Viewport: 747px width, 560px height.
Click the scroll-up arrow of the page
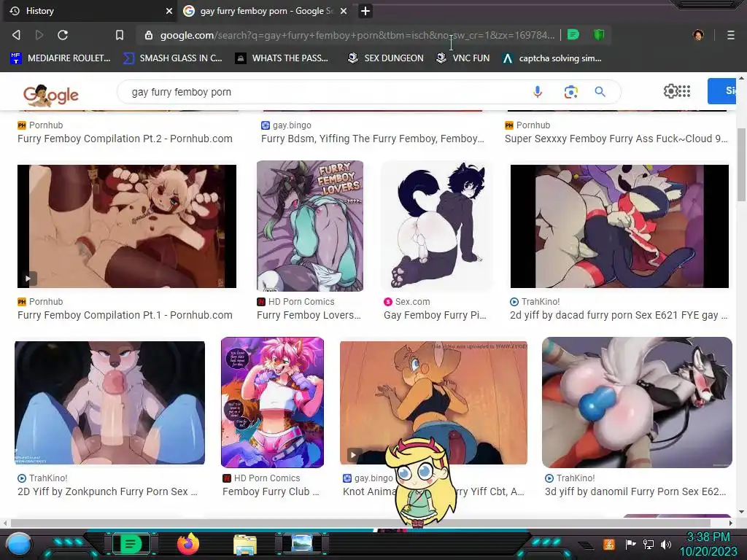741,78
